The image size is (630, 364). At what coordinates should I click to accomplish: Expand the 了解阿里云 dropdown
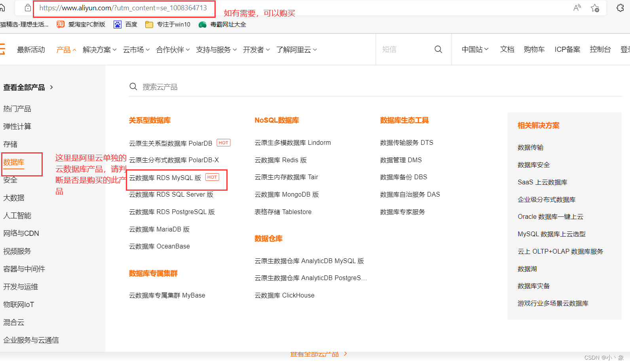pos(296,50)
